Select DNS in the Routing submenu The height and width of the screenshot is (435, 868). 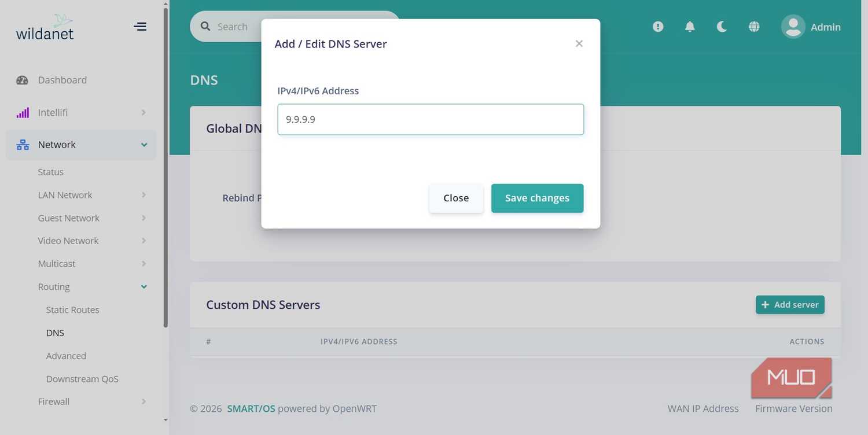pos(55,333)
